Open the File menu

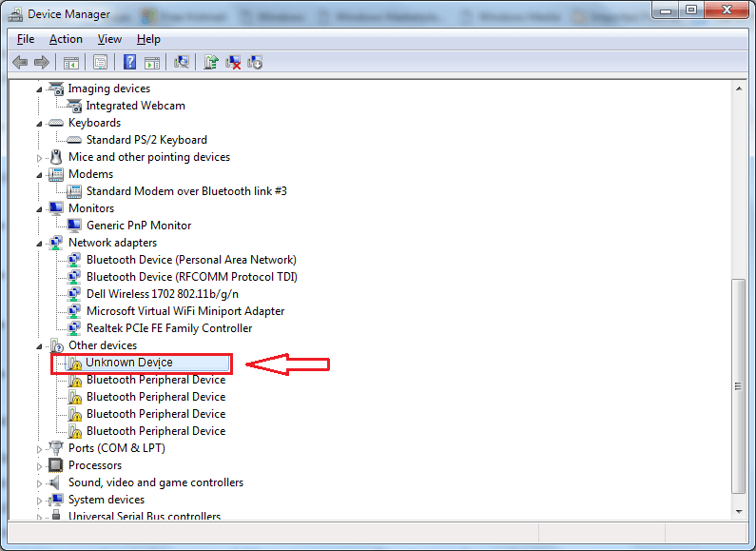(26, 39)
